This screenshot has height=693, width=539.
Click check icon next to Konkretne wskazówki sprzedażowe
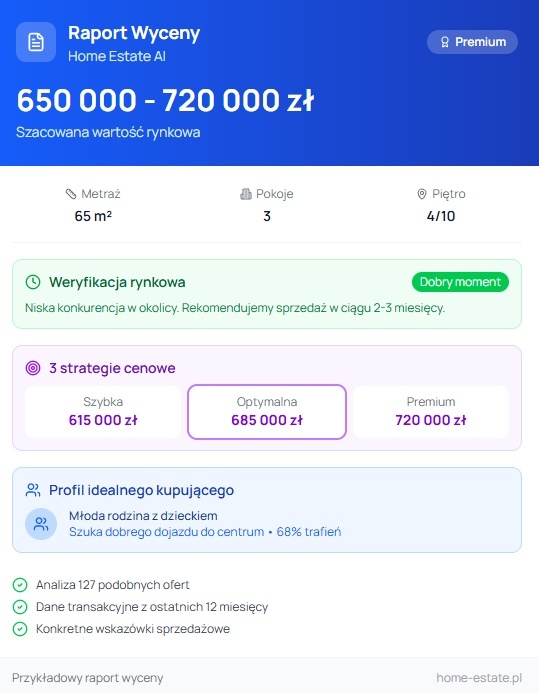click(20, 629)
